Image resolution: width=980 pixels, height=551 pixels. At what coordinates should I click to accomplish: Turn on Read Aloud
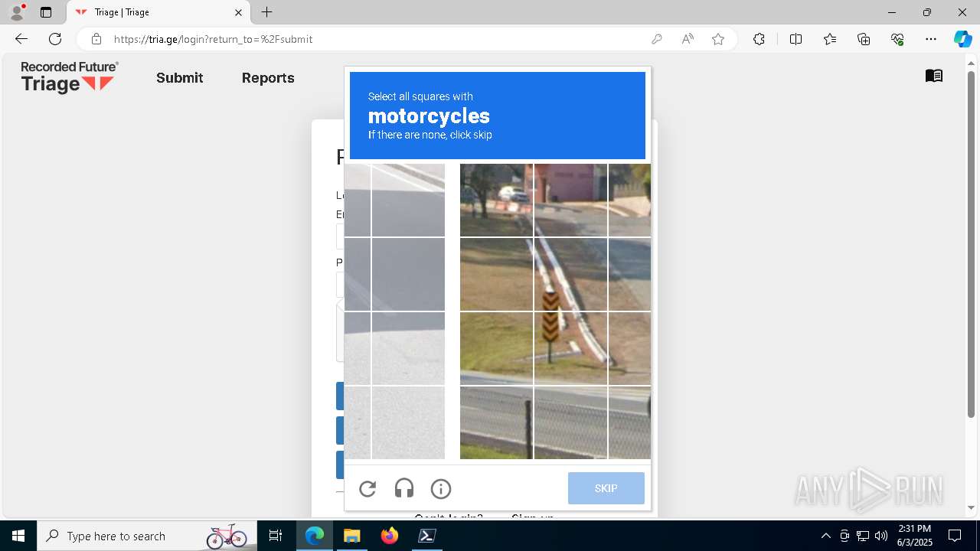[x=688, y=39]
